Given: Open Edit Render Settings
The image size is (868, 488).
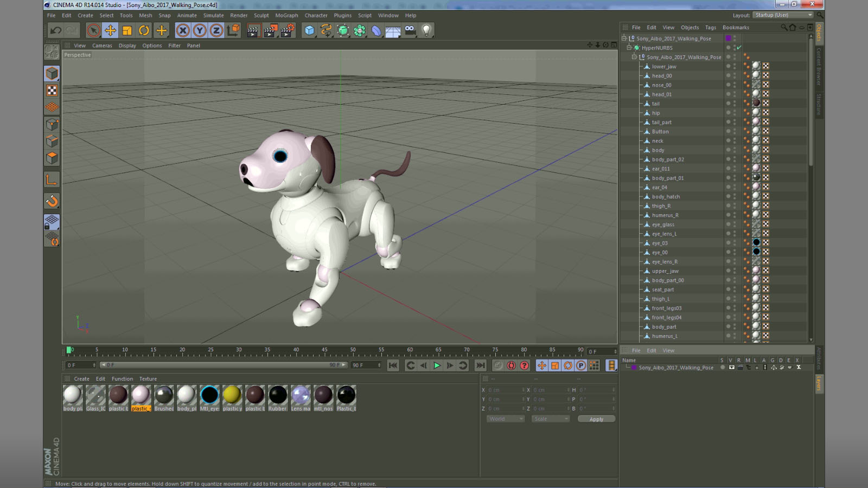Looking at the screenshot, I should (x=288, y=30).
